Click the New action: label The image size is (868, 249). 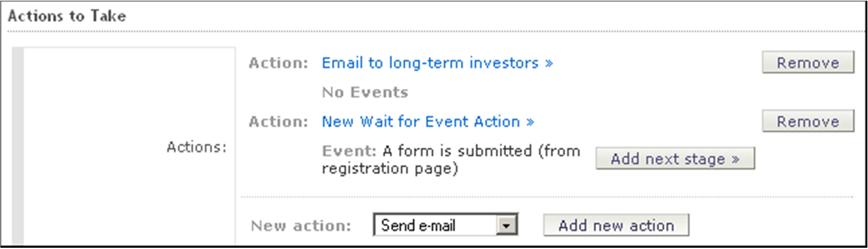pyautogui.click(x=301, y=226)
